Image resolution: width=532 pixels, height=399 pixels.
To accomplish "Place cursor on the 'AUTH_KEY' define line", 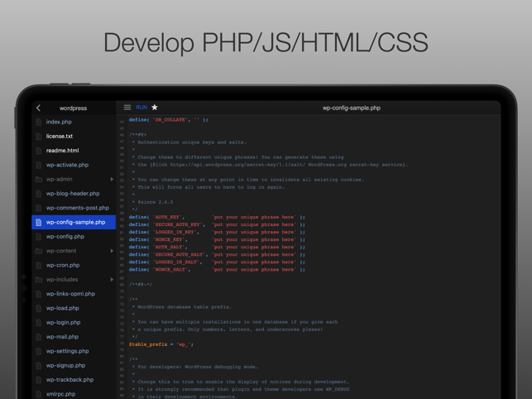I will (x=217, y=217).
